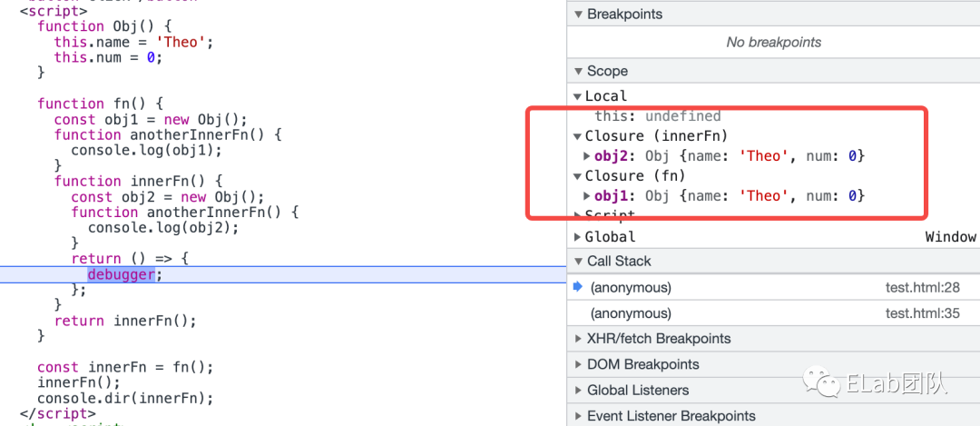Click the 'const innerFn = fn();' line
Image resolution: width=980 pixels, height=426 pixels.
pos(125,367)
